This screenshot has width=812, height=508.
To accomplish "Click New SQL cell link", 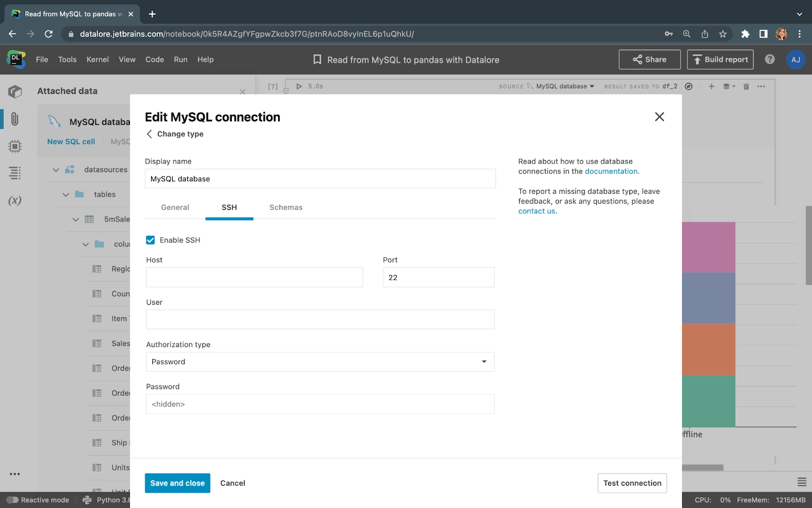I will (71, 142).
